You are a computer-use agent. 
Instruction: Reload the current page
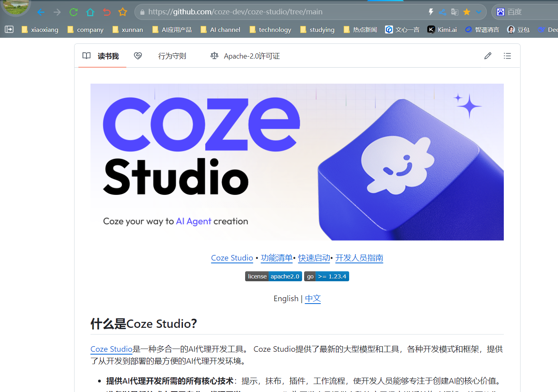[73, 12]
